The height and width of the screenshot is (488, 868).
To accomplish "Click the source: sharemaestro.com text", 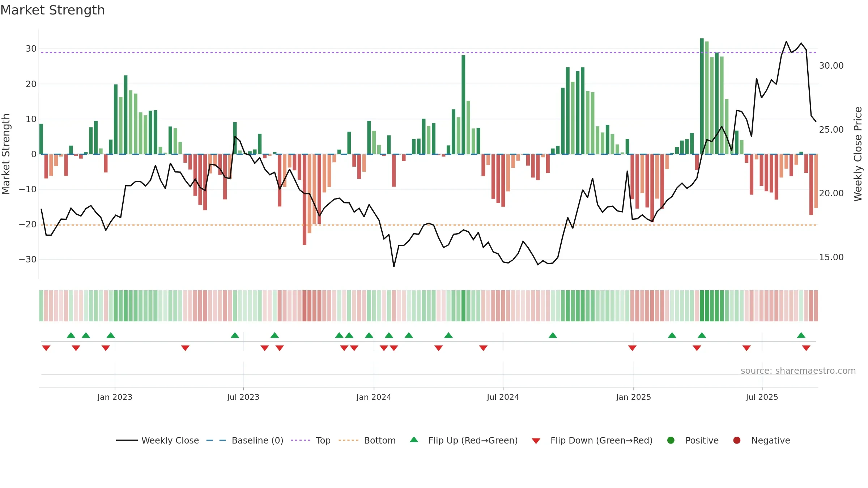I will coord(798,371).
